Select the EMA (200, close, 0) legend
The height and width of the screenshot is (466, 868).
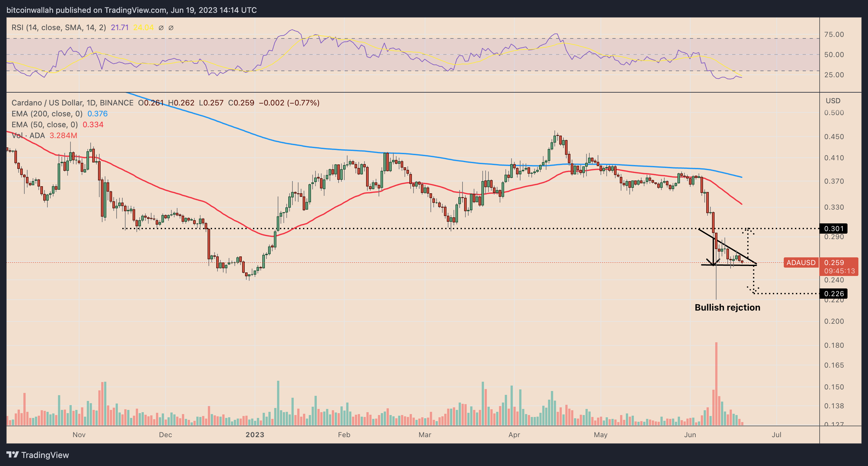[47, 114]
